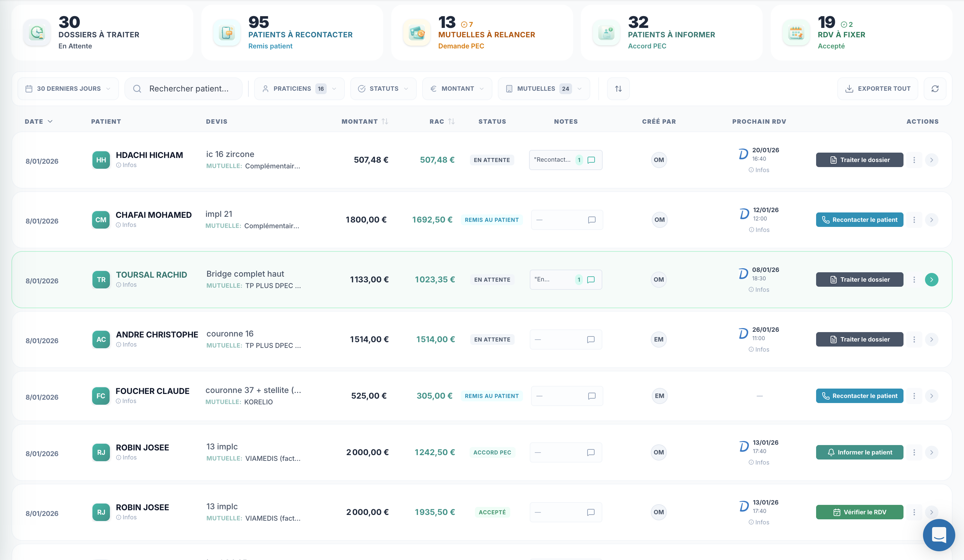Click the HH avatar of HDACHI HICHAM
This screenshot has width=964, height=560.
pos(101,160)
